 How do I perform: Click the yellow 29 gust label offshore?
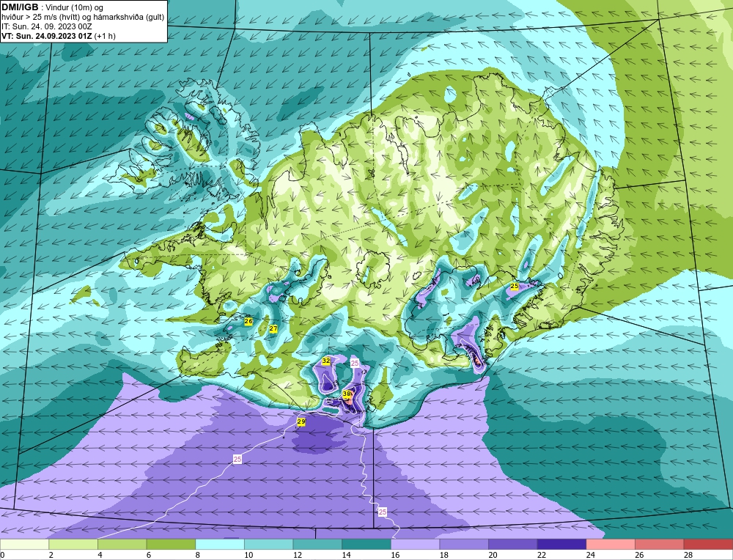click(301, 422)
